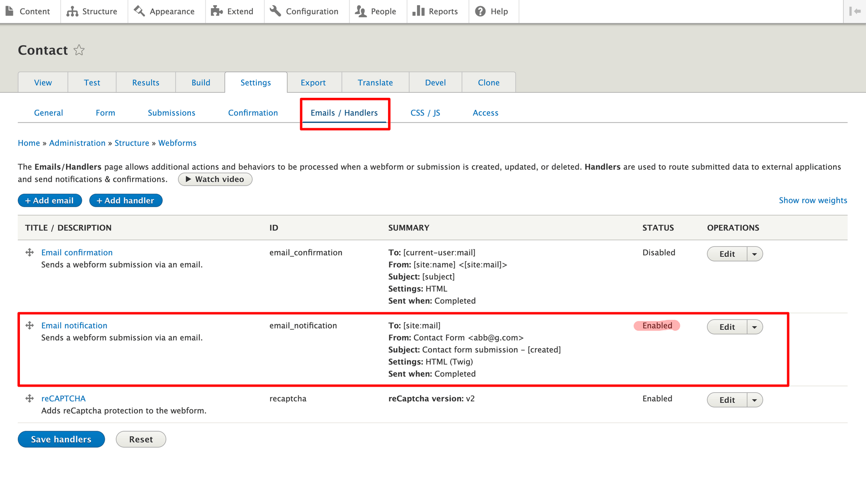866x504 pixels.
Task: Open the Email notification handler link
Action: tap(74, 326)
